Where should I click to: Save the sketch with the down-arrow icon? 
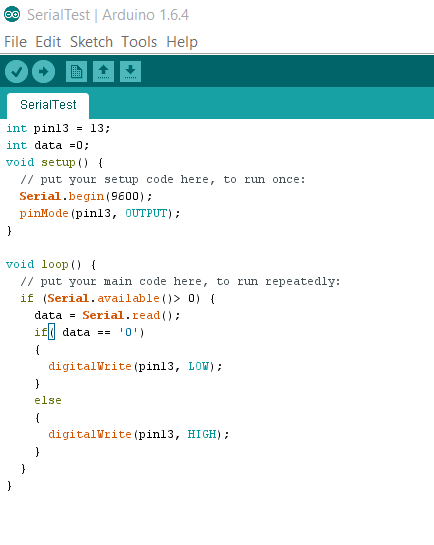[x=131, y=72]
